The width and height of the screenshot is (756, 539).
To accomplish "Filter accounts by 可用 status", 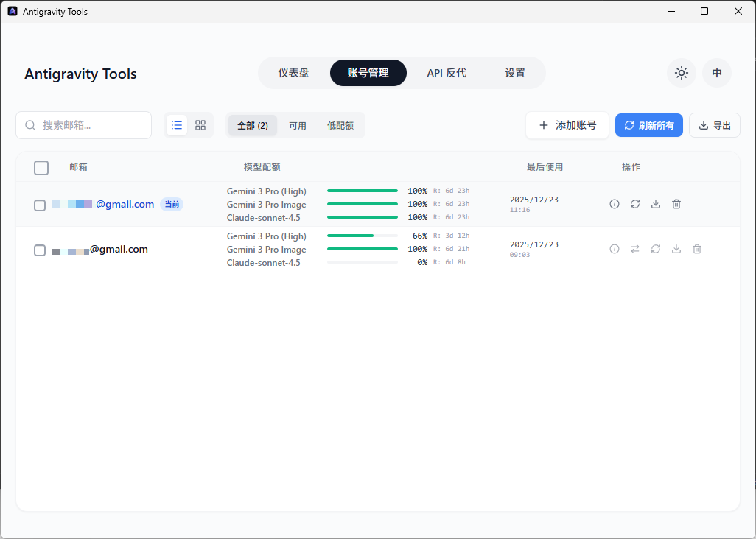I will (x=298, y=125).
